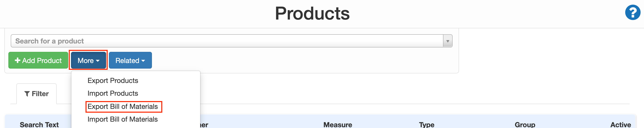Open the Related dropdown
This screenshot has height=128, width=644.
[130, 60]
